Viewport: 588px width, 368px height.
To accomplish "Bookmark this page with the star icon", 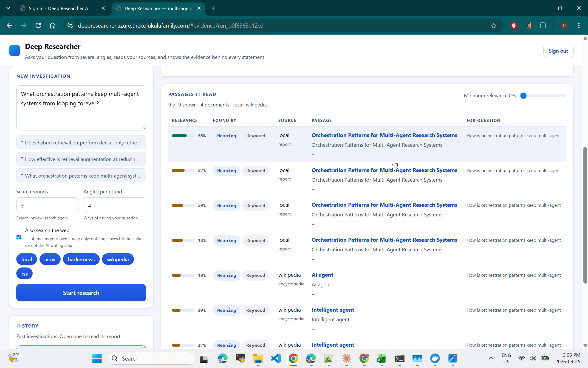I will pyautogui.click(x=493, y=26).
